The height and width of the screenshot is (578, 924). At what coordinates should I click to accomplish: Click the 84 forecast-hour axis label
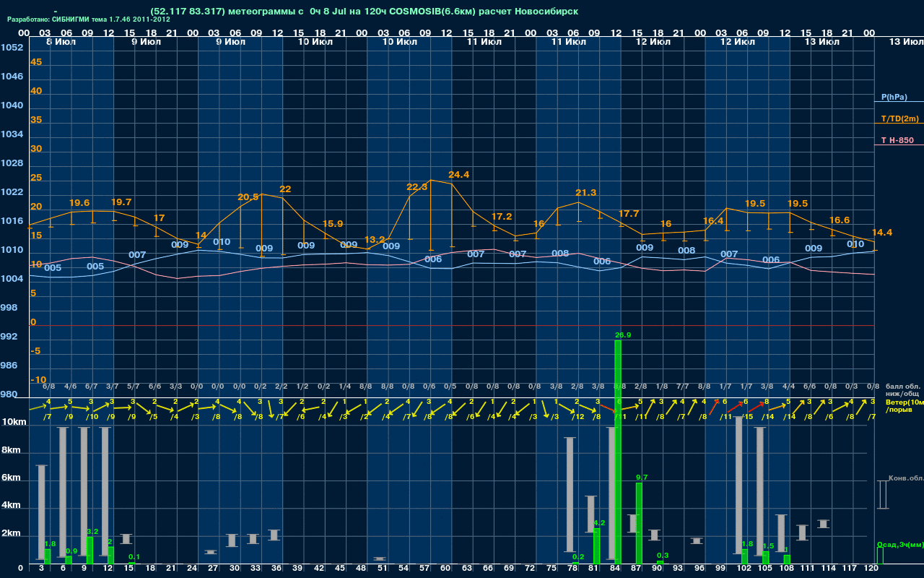[x=616, y=569]
